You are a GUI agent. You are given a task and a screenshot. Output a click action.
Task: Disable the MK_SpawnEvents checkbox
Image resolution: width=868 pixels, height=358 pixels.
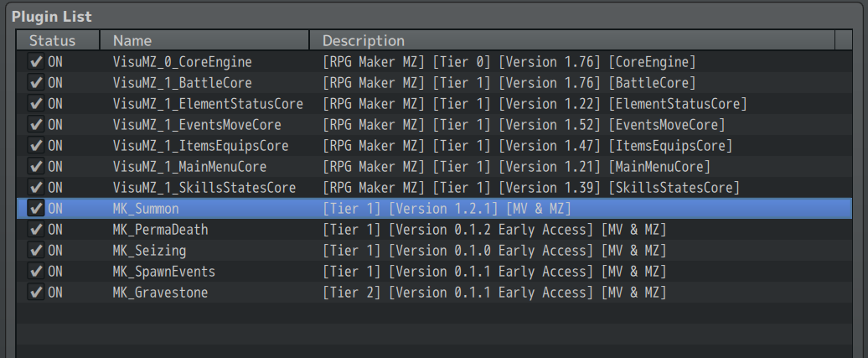36,272
